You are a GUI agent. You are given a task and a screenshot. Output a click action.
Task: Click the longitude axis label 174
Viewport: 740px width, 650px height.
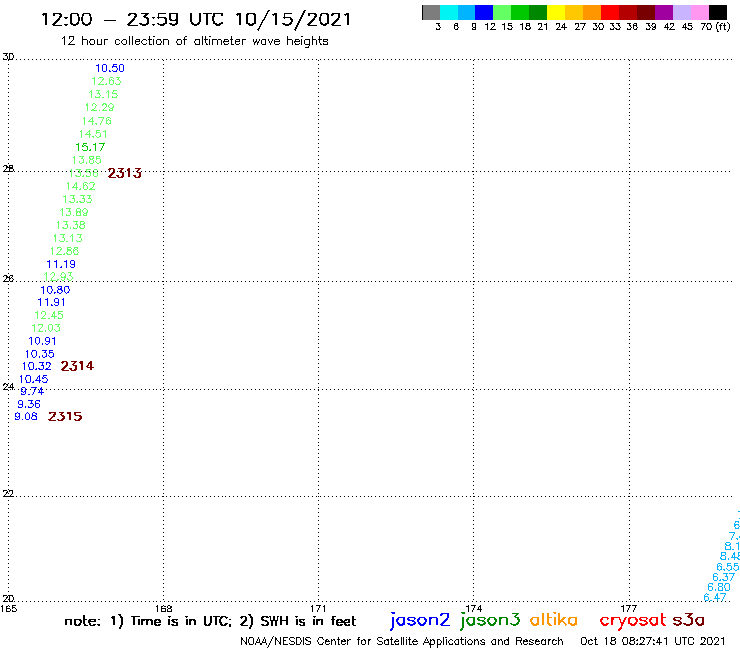[x=473, y=608]
